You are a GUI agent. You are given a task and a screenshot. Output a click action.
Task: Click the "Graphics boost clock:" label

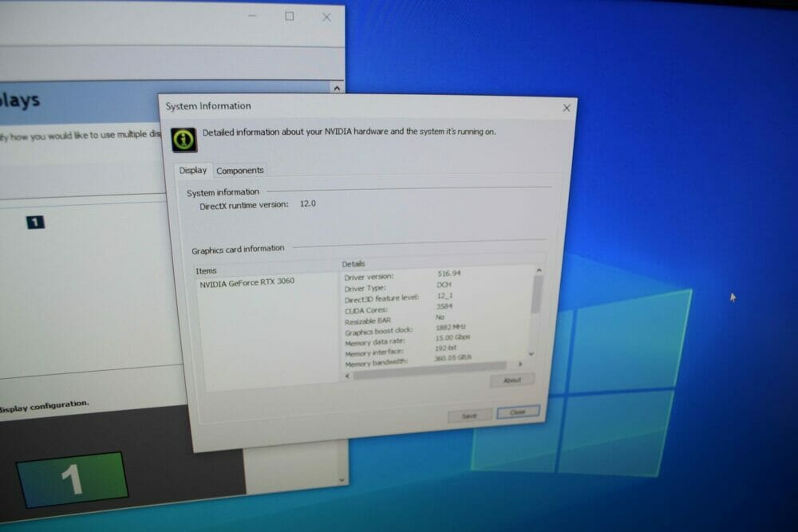(378, 332)
